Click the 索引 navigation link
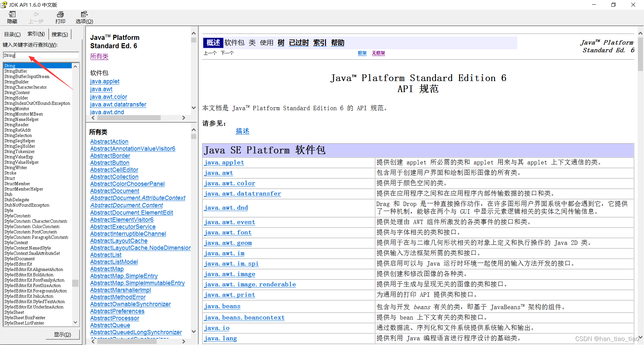The width and height of the screenshot is (644, 345). click(x=320, y=43)
